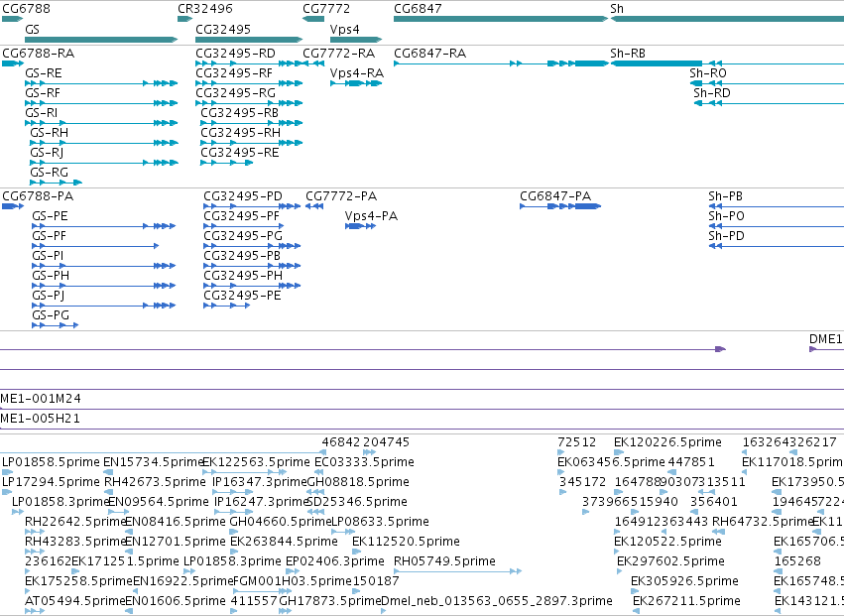Open transcript CG32495-RF
The width and height of the screenshot is (844, 616).
[x=234, y=73]
